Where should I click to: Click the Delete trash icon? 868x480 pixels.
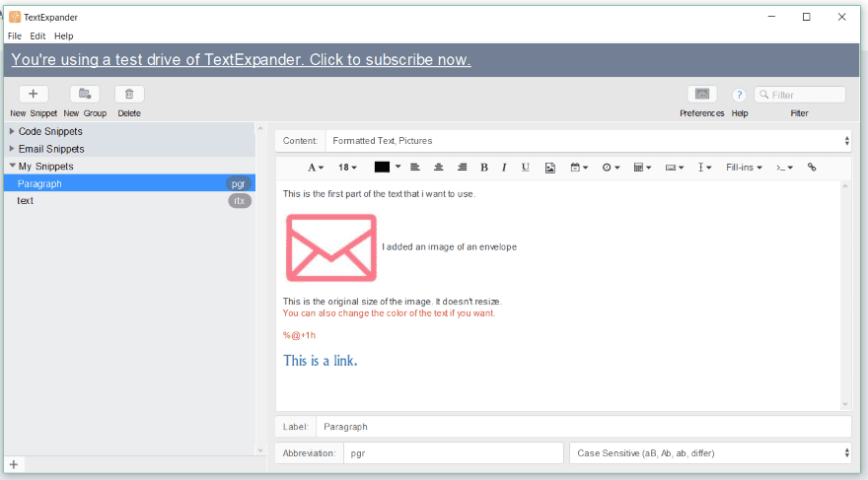129,94
